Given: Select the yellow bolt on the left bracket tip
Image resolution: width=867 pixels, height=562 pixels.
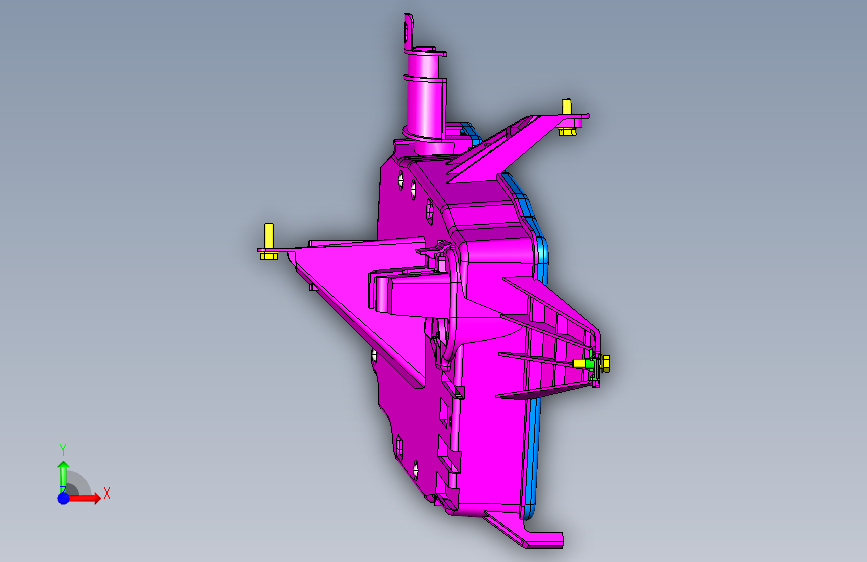Looking at the screenshot, I should pyautogui.click(x=269, y=241).
